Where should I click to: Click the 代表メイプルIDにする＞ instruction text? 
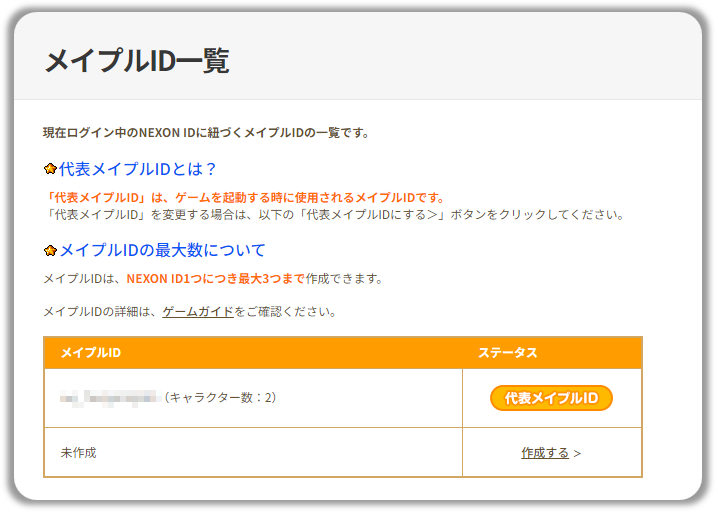click(x=372, y=214)
